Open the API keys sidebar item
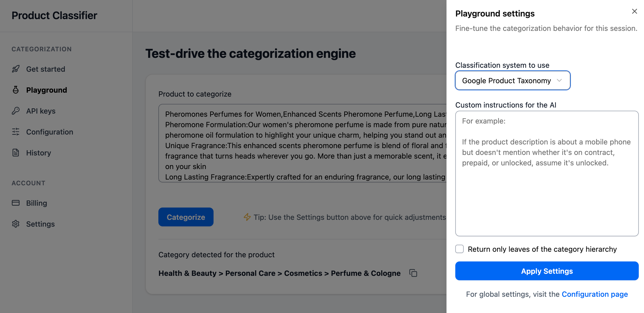 [x=41, y=111]
